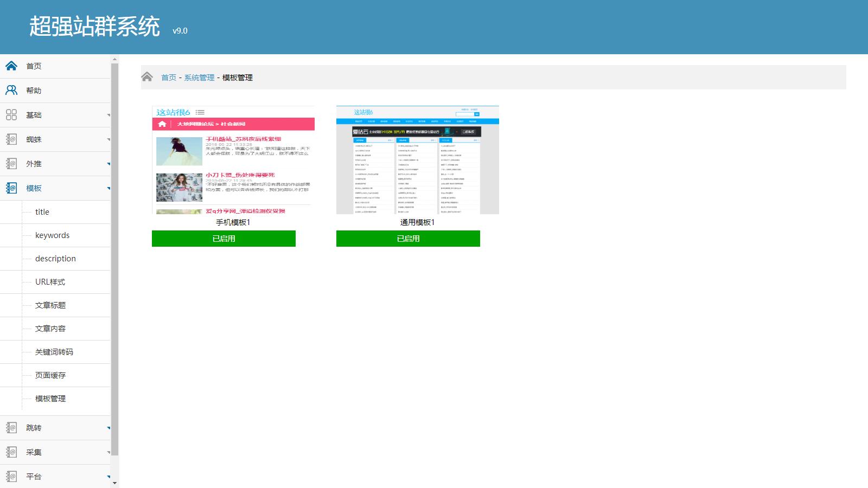Click the notebook icon beside 外推
This screenshot has height=488, width=868.
click(x=11, y=164)
